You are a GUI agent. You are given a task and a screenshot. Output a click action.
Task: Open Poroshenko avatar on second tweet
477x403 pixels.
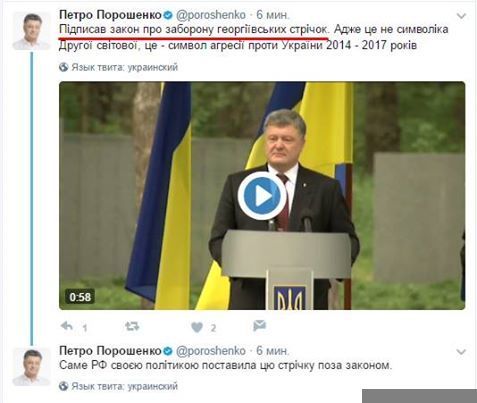click(x=32, y=367)
